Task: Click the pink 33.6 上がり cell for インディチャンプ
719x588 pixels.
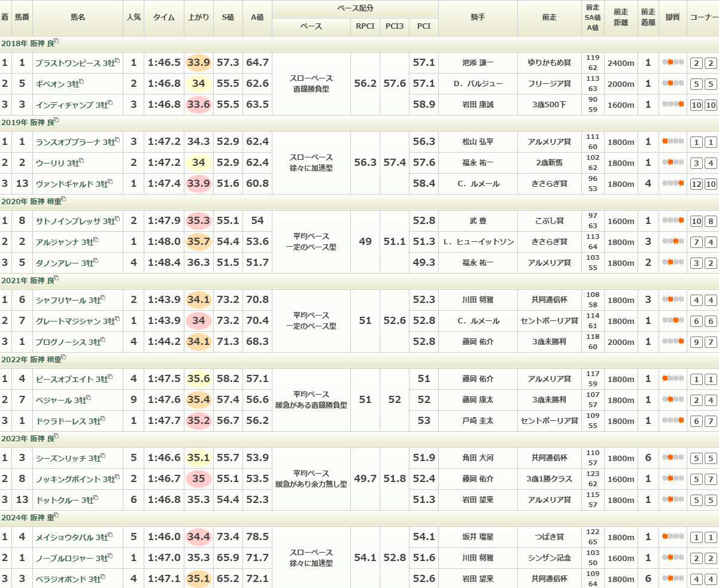Action: click(x=199, y=105)
